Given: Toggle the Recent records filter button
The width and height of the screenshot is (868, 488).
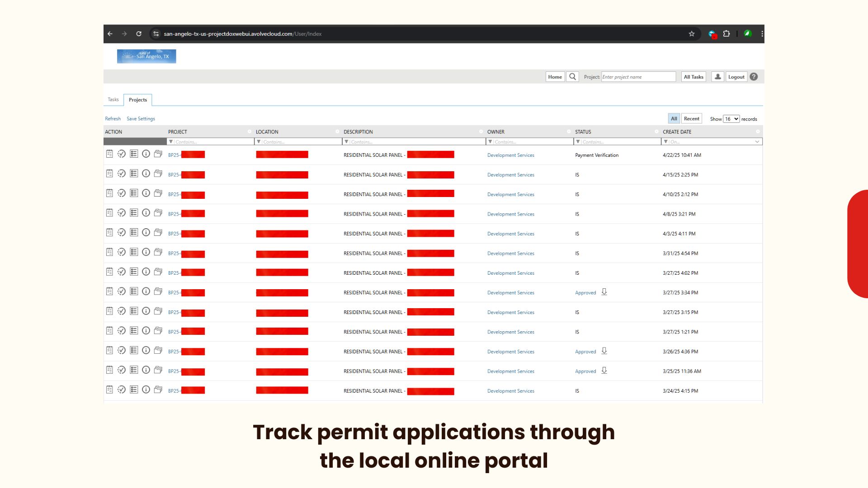Looking at the screenshot, I should [x=691, y=119].
